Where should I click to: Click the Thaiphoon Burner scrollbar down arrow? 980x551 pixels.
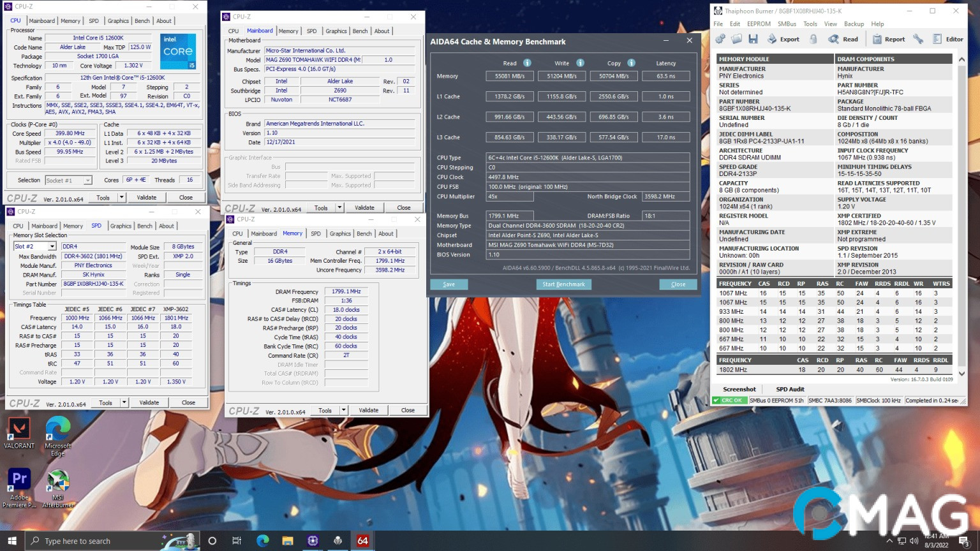point(961,374)
